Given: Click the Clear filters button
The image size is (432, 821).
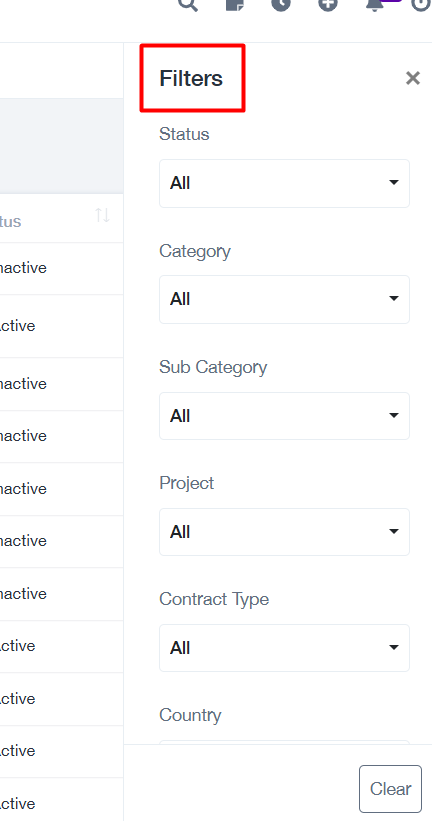Looking at the screenshot, I should pyautogui.click(x=390, y=789).
